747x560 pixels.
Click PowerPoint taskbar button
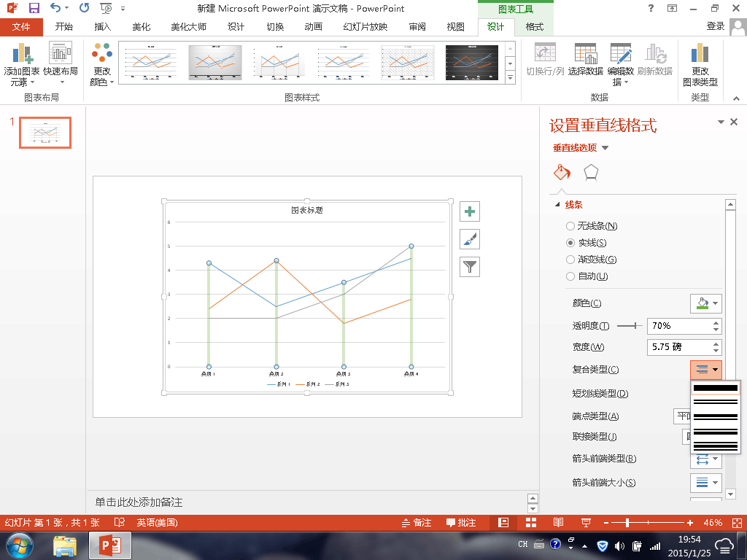(110, 545)
